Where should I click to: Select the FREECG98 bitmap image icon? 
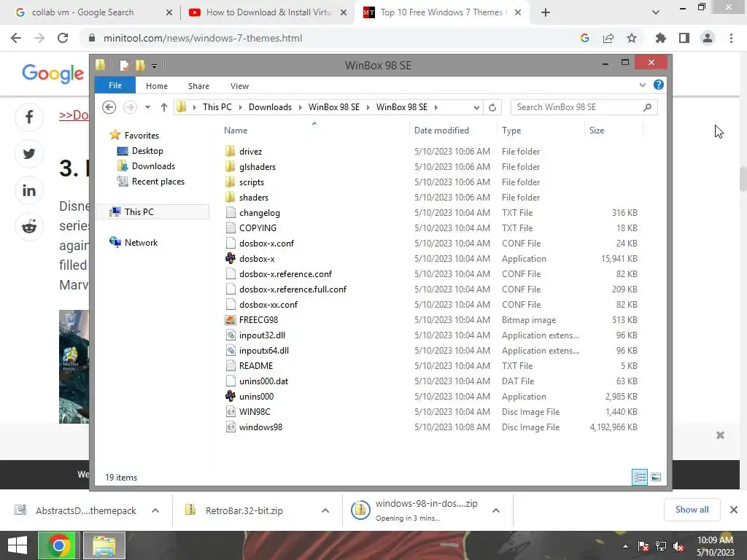pyautogui.click(x=231, y=320)
